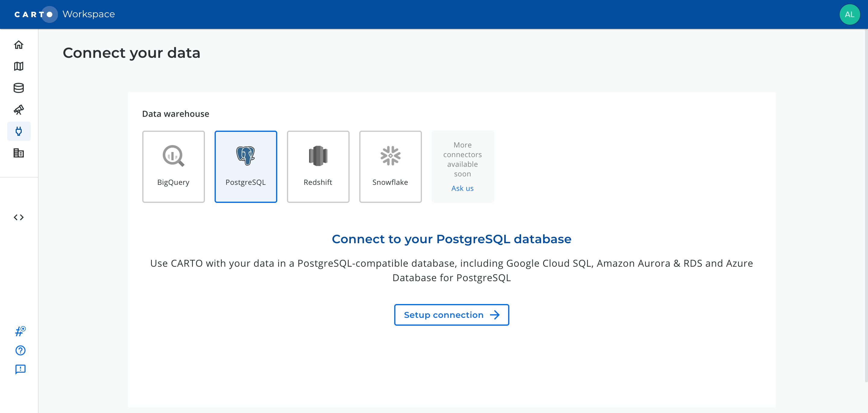This screenshot has width=868, height=413.
Task: Select the Snowflake warehouse card
Action: pos(390,166)
